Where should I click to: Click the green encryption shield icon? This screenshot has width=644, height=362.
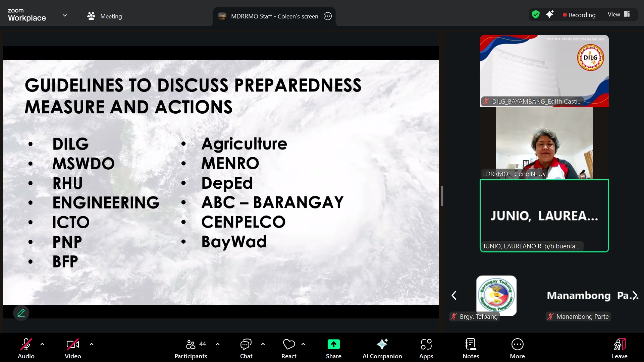point(536,14)
